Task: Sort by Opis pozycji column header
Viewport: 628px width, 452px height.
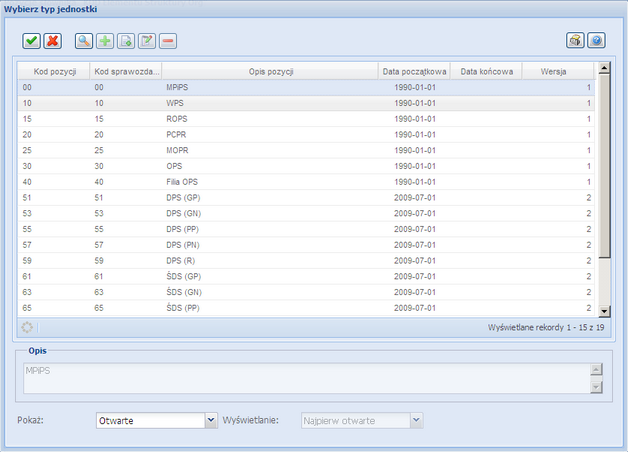Action: 270,72
